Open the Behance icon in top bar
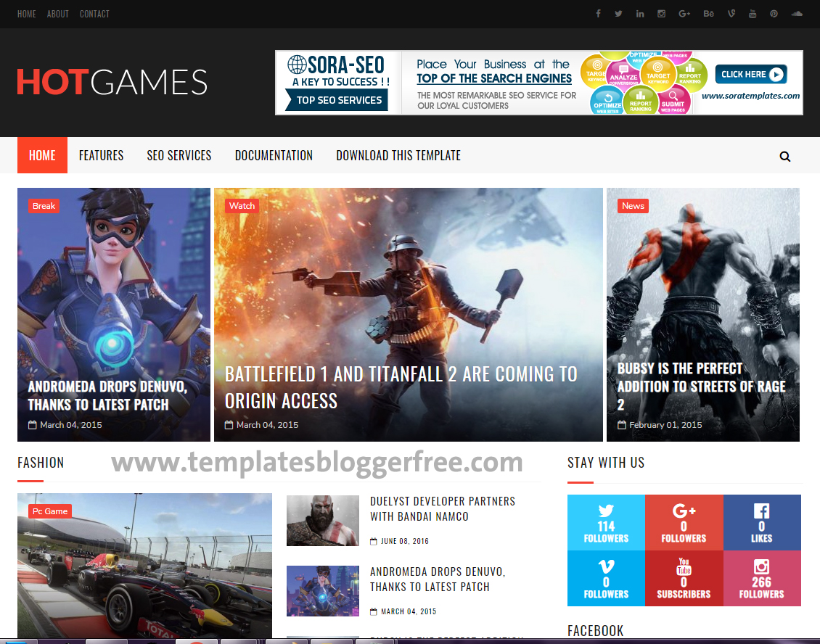 (708, 14)
